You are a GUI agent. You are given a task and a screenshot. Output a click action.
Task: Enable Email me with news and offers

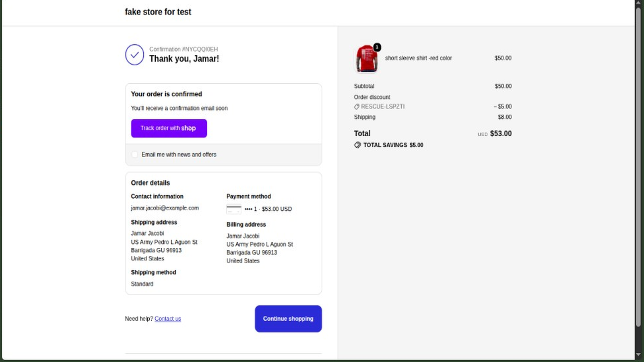click(135, 154)
